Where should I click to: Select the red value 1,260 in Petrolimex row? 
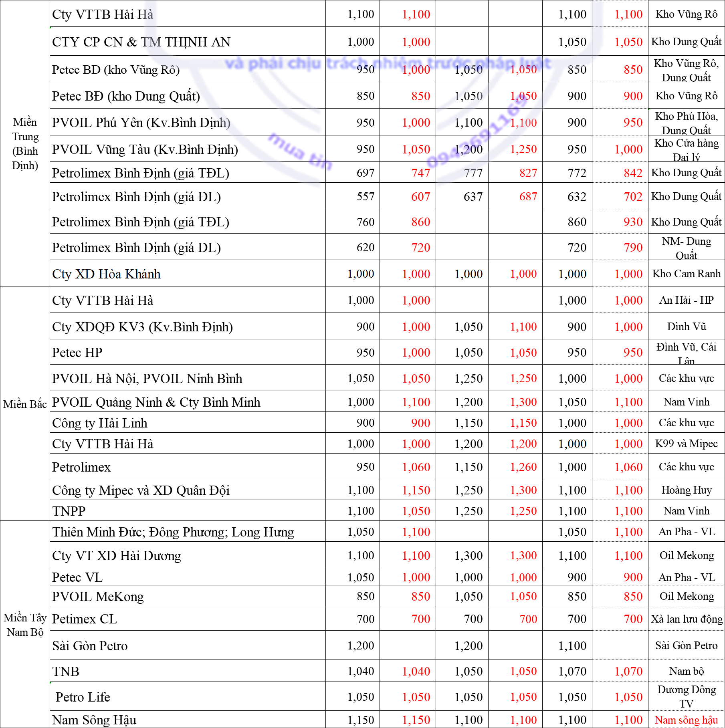click(x=523, y=467)
